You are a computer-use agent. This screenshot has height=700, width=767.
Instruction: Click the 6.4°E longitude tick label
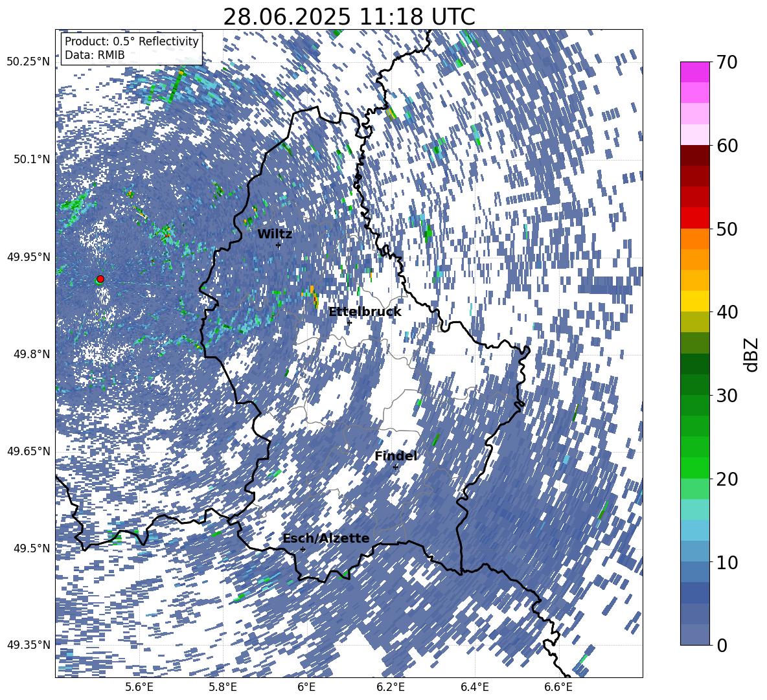point(475,687)
